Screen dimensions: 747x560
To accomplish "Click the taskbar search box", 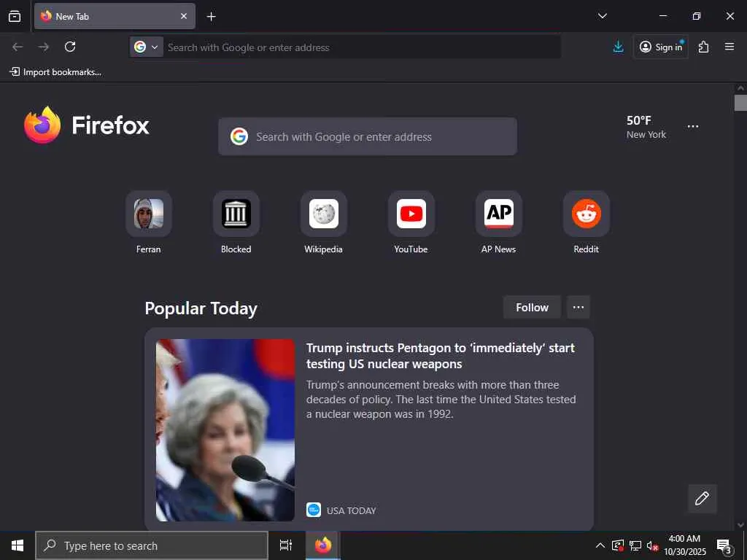I will 152,545.
